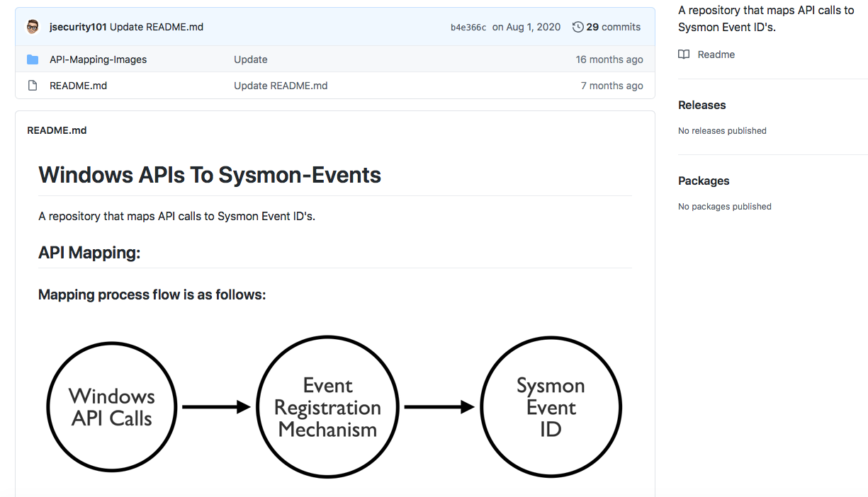Open the Packages section heading
This screenshot has width=868, height=497.
click(704, 181)
